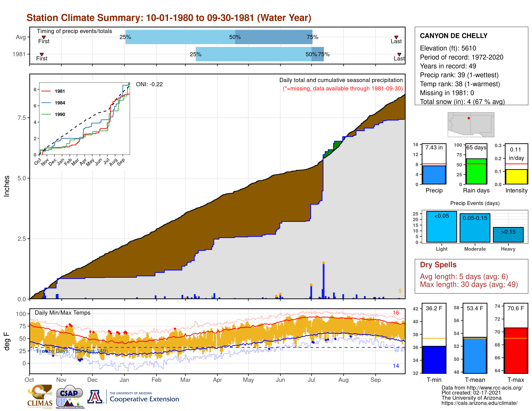Viewport: 532px width, 411px height.
Task: Click the 'Timing of precip events/totals' label
Action: 74,31
